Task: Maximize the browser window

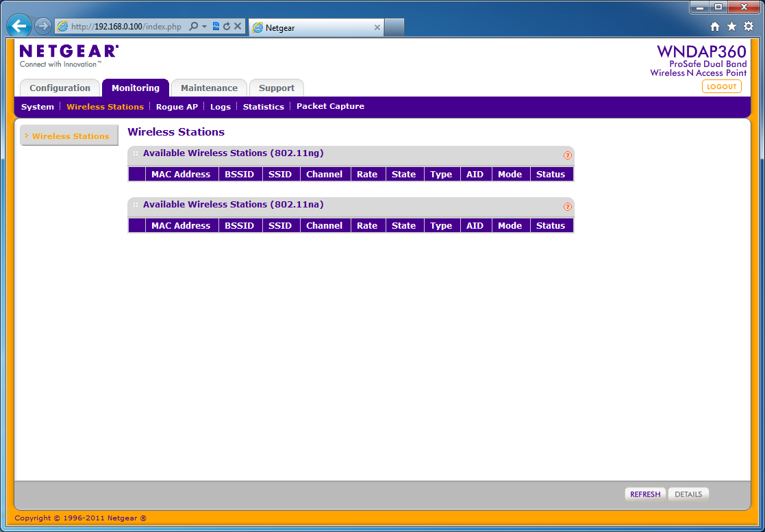Action: point(718,7)
